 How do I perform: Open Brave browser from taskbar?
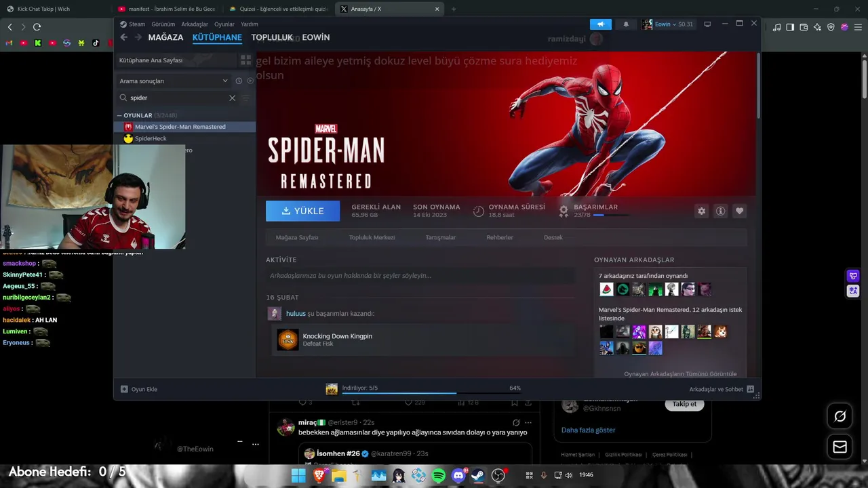[x=319, y=476]
